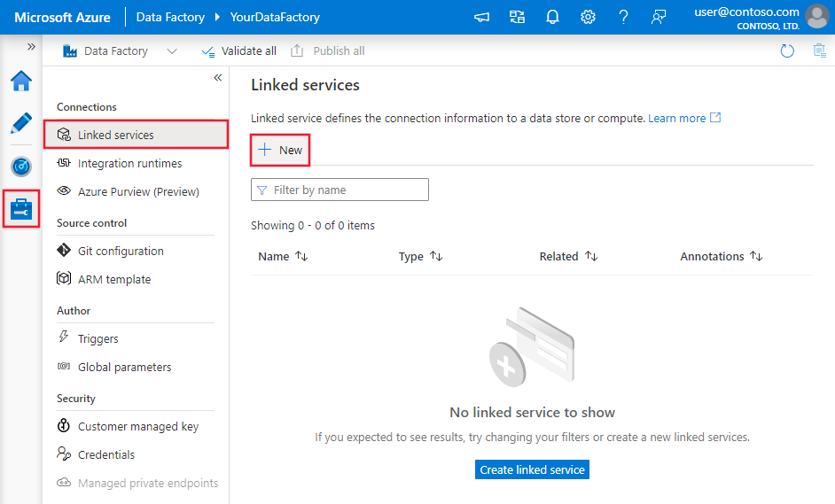Click the Linked services page heading
The width and height of the screenshot is (835, 504).
coord(305,85)
